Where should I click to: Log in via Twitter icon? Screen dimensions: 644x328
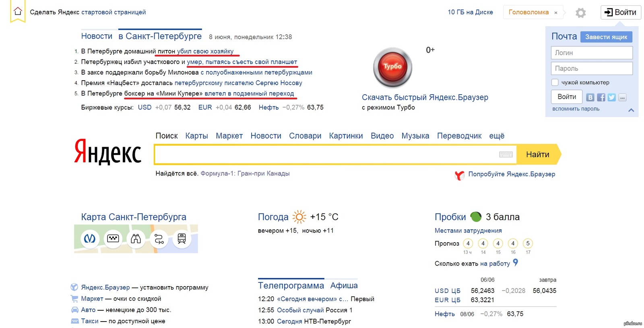tap(611, 97)
